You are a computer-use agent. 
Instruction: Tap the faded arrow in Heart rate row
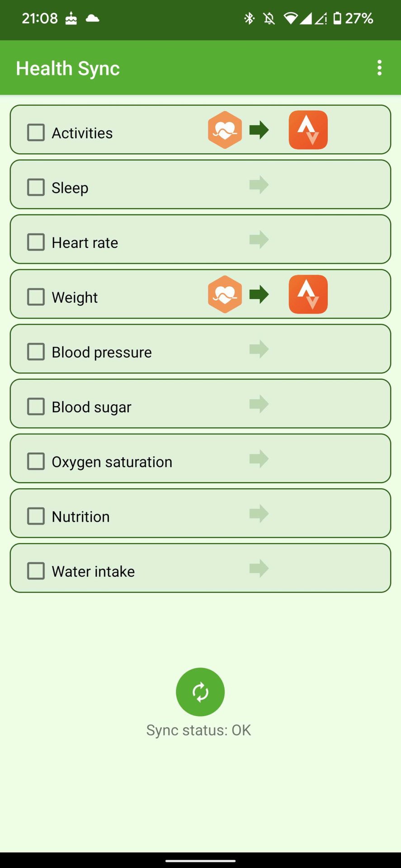259,240
